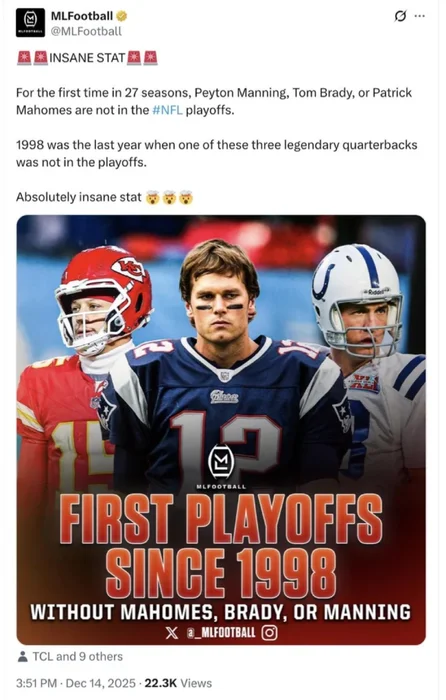Click the exploding head emoji row
The height and width of the screenshot is (700, 446).
(170, 197)
